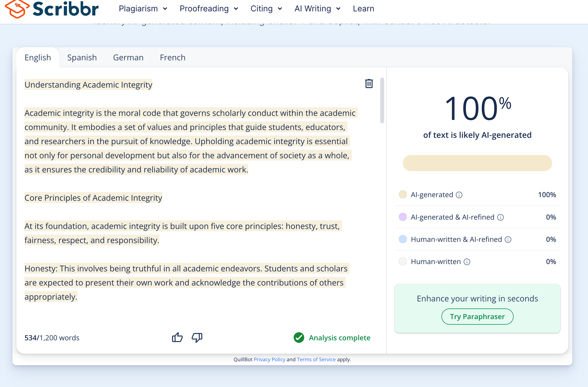This screenshot has width=588, height=387.
Task: Open info icon for AI-generated & AI-refined
Action: (x=500, y=217)
